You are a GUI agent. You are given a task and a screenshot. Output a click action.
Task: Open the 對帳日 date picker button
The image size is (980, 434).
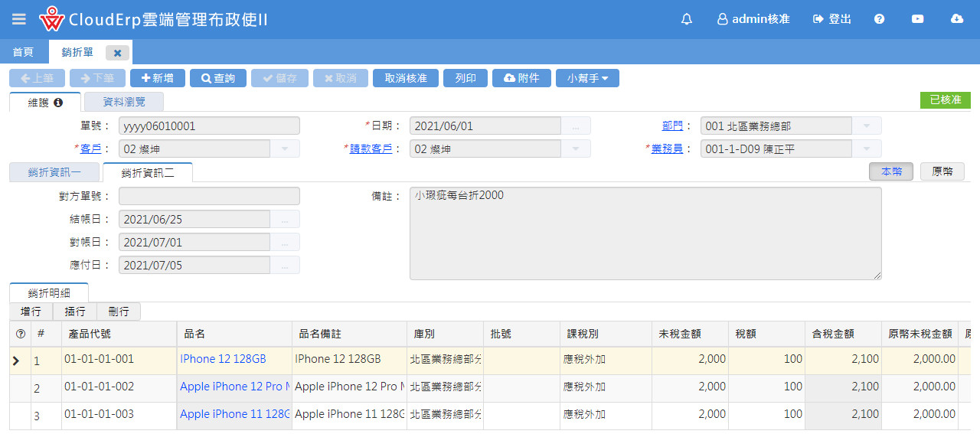(x=285, y=242)
